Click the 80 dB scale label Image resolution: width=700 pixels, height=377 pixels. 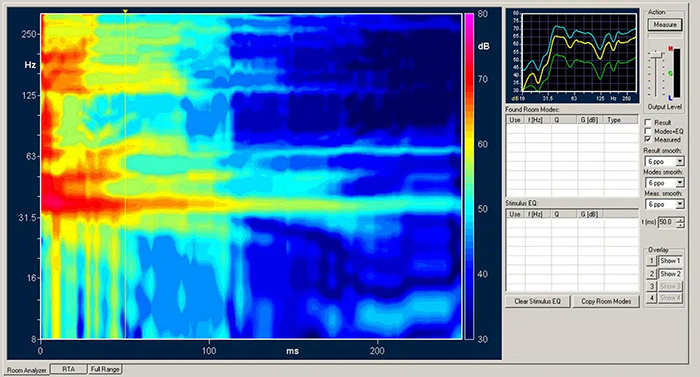coord(482,14)
